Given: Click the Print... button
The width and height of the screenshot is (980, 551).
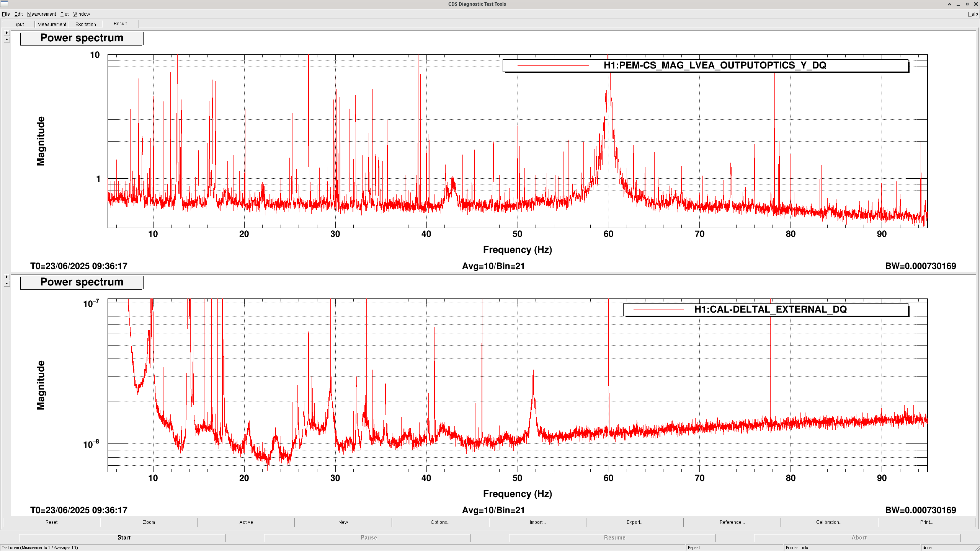Looking at the screenshot, I should (x=926, y=522).
